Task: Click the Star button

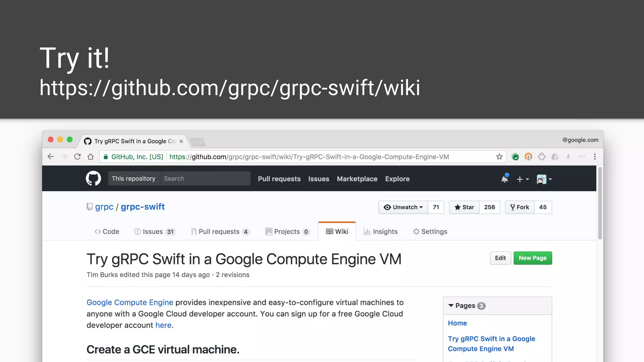Action: coord(464,207)
